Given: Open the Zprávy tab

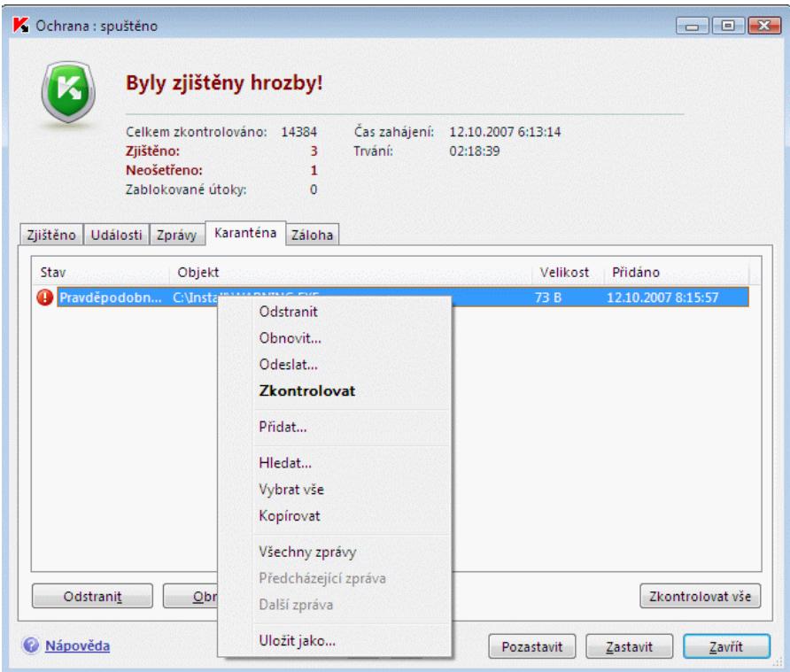Looking at the screenshot, I should 176,235.
